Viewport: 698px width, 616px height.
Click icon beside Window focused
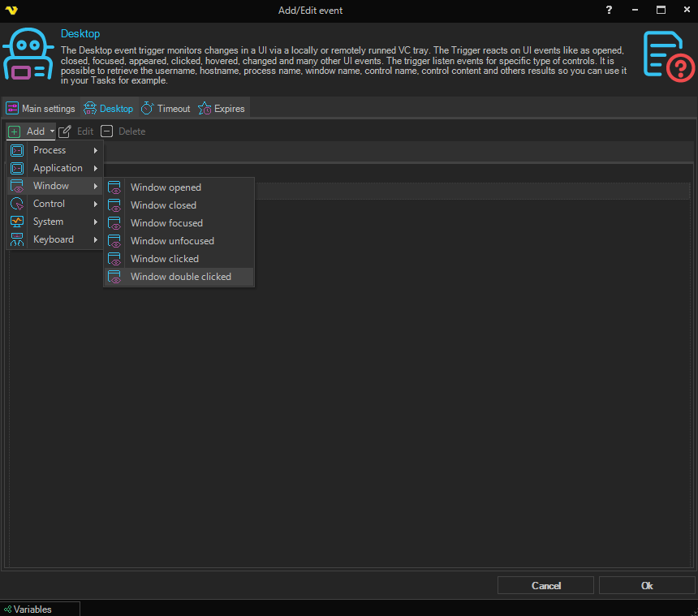[114, 223]
